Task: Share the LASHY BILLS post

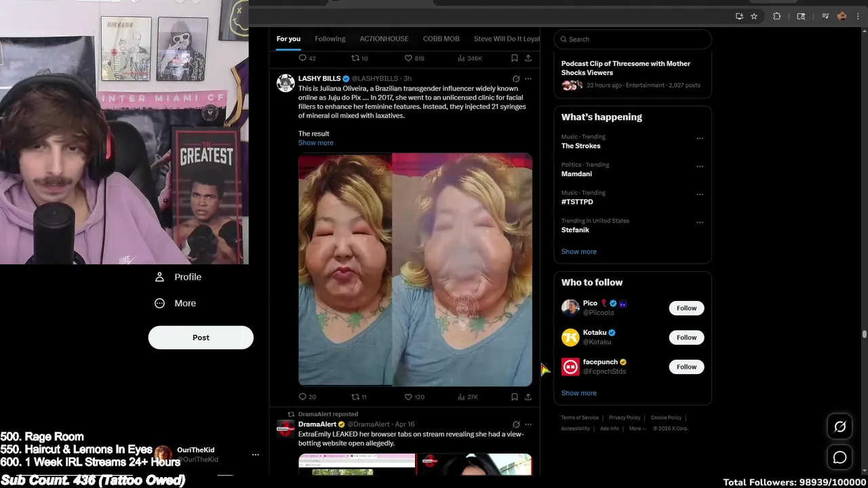Action: pos(528,396)
